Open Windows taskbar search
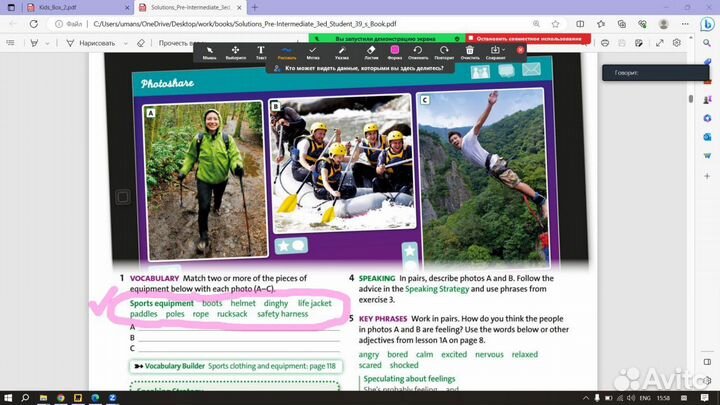This screenshot has height=405, width=720. [x=25, y=398]
